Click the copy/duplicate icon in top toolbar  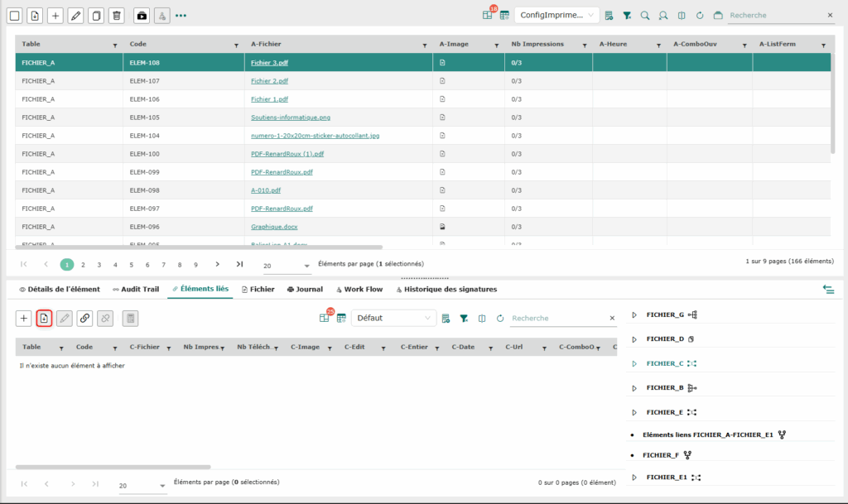97,16
